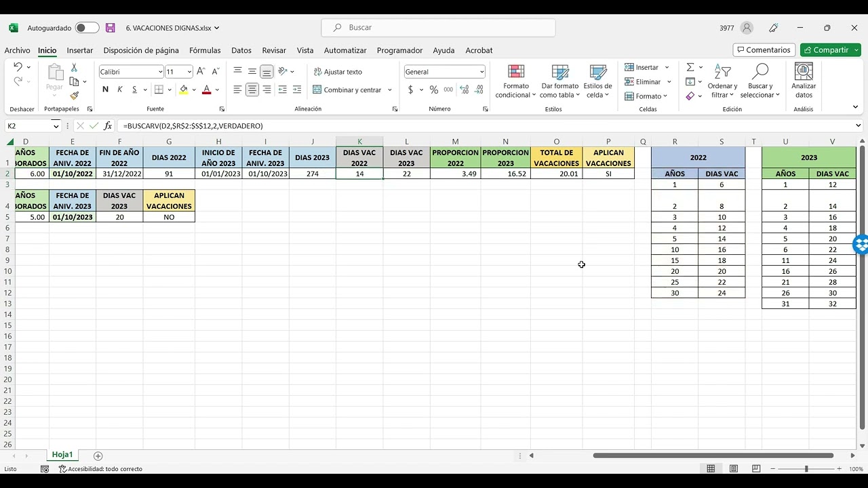Click Ajustar texto button
Image resolution: width=868 pixels, height=488 pixels.
click(x=338, y=72)
